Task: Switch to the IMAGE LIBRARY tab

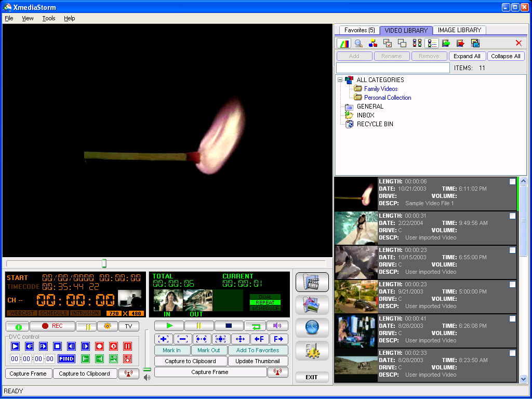Action: point(459,30)
